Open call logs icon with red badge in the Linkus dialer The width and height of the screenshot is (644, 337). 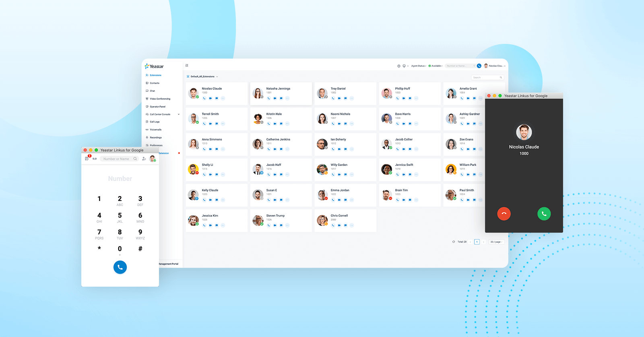point(87,158)
